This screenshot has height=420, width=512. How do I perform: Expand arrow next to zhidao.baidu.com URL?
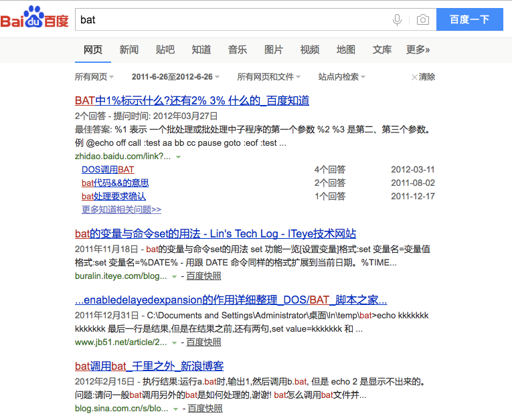pyautogui.click(x=179, y=156)
